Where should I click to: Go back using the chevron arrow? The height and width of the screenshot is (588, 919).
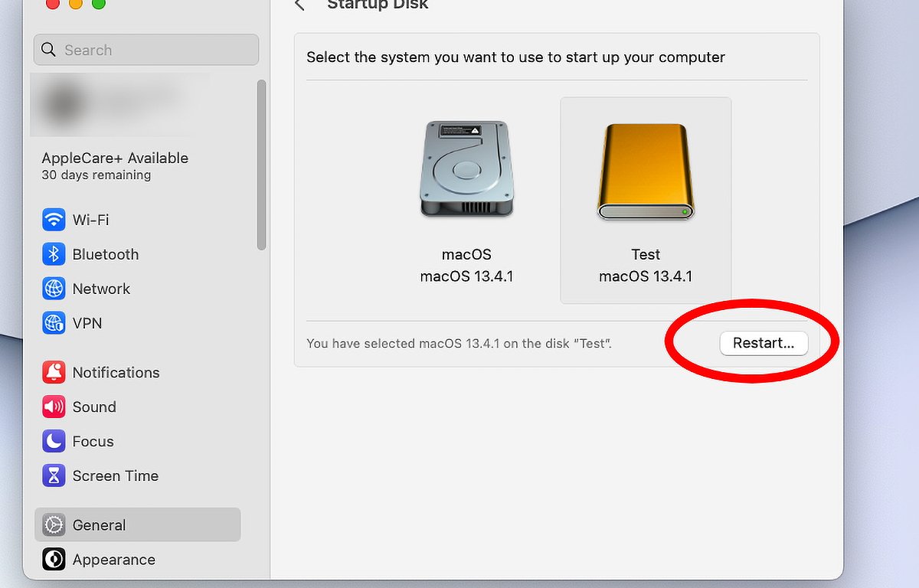300,5
